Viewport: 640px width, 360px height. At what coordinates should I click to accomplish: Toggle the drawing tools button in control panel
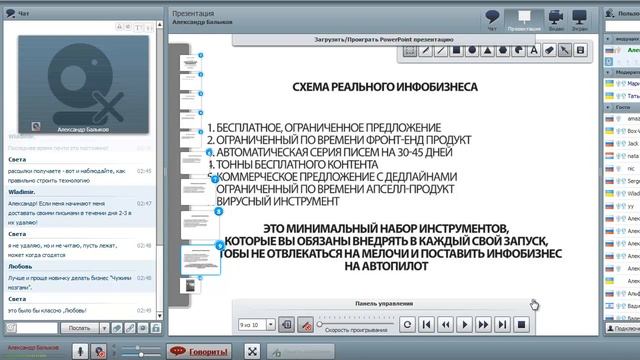305,325
